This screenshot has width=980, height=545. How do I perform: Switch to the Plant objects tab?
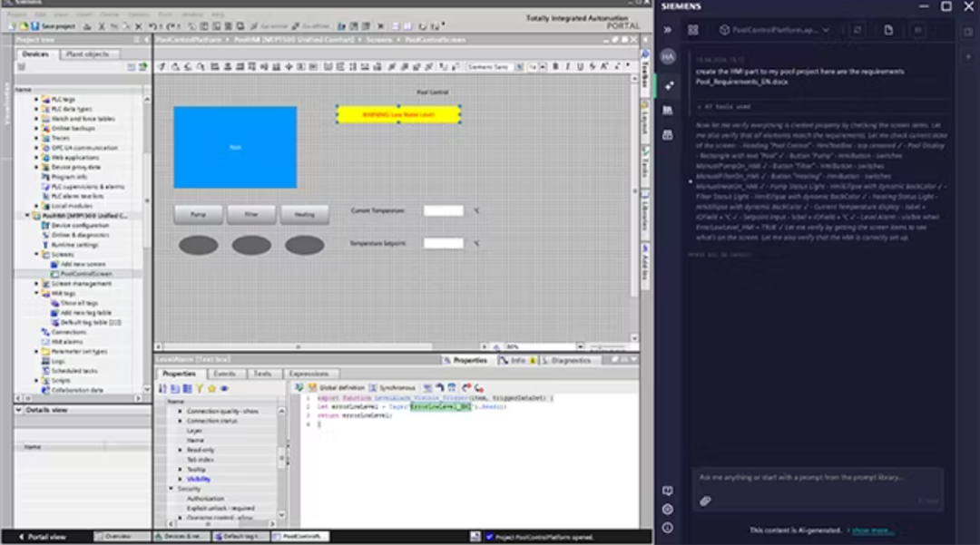tap(87, 54)
